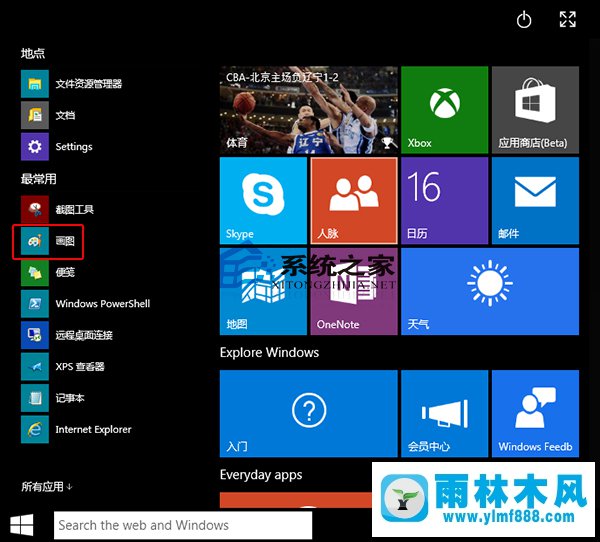The width and height of the screenshot is (600, 542).
Task: Open the Settings gear icon
Action: point(35,147)
